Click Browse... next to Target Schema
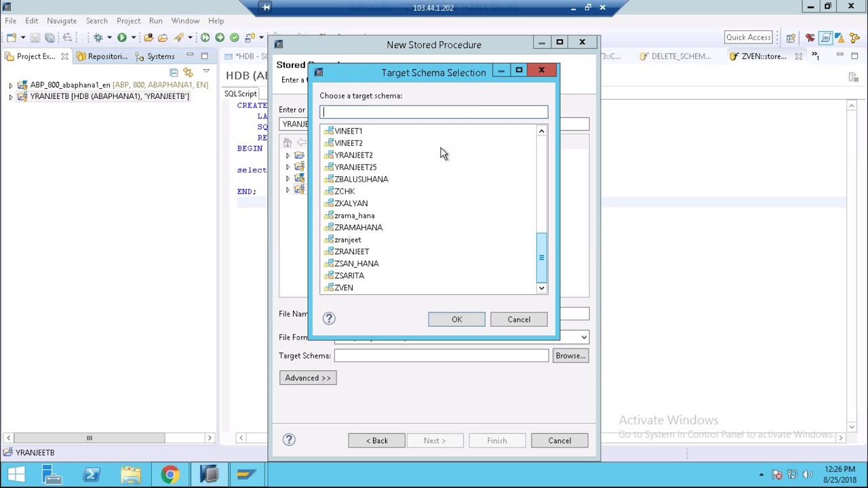 point(570,356)
